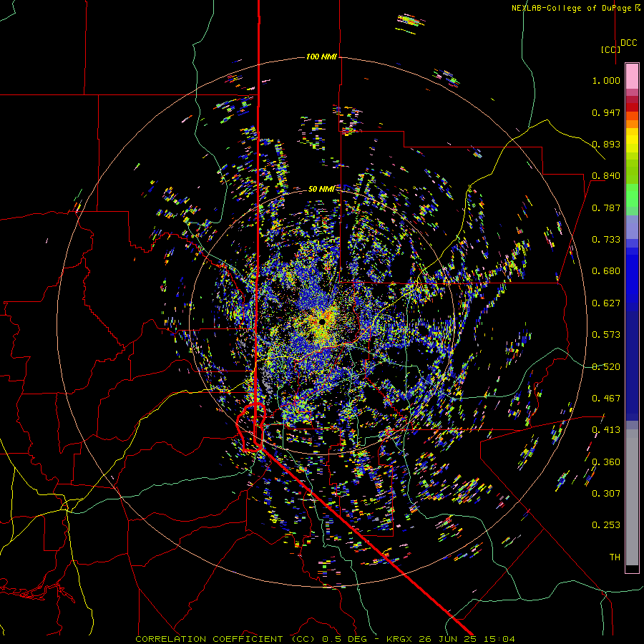Click the black radar site dot at center
Screen dimensions: 644x644
(x=322, y=321)
